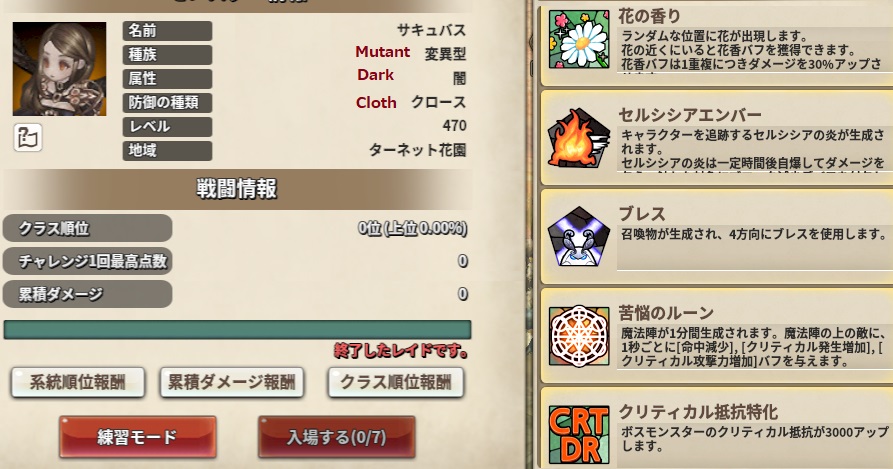Image resolution: width=893 pixels, height=469 pixels.
Task: Select the チャレンジ1回最高点数 label
Action: coord(88,261)
